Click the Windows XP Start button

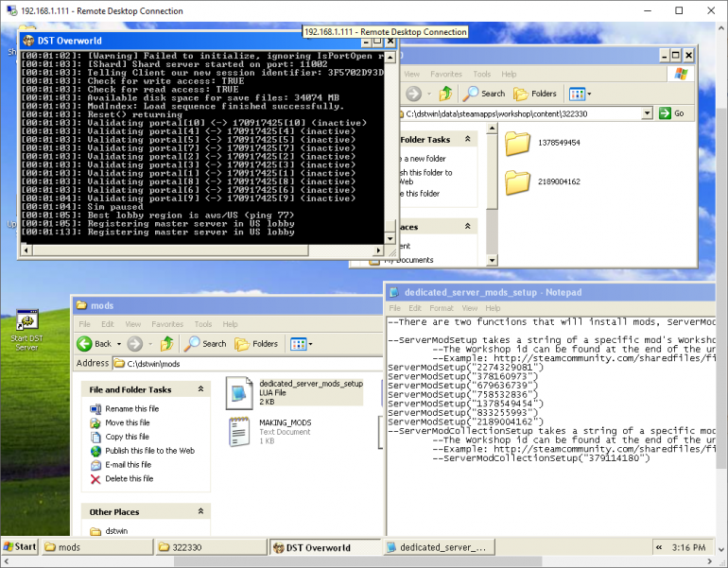click(21, 547)
